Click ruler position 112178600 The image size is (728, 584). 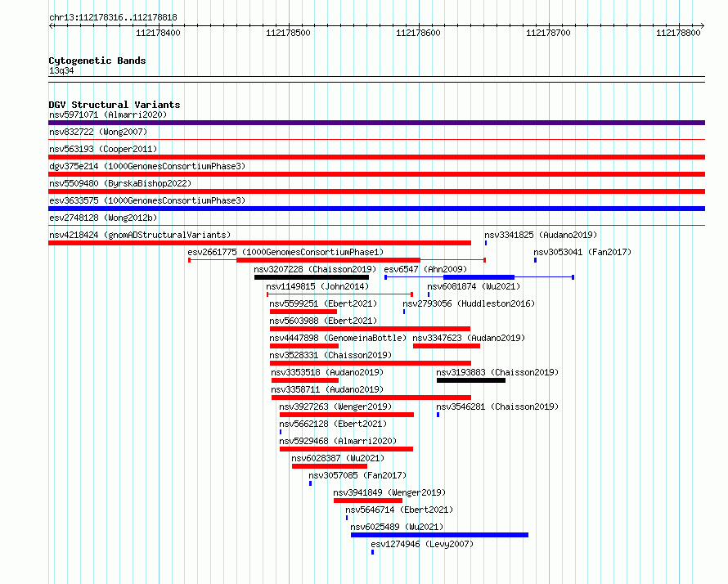418,33
